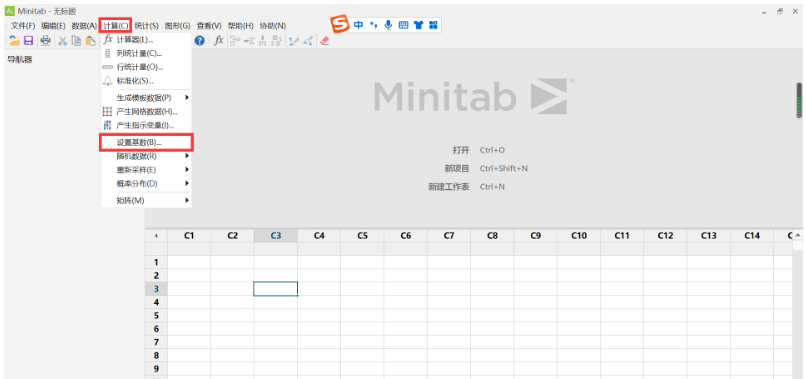Click the Paste clipboard toolbar icon
This screenshot has width=806, height=379.
click(90, 41)
